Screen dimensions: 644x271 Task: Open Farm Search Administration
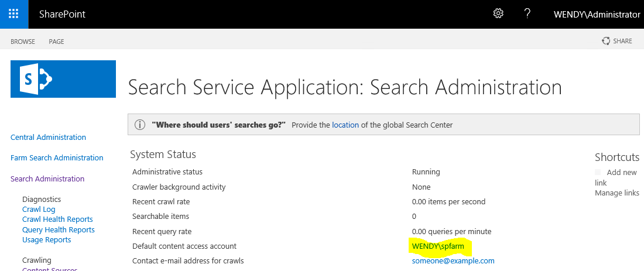point(57,157)
